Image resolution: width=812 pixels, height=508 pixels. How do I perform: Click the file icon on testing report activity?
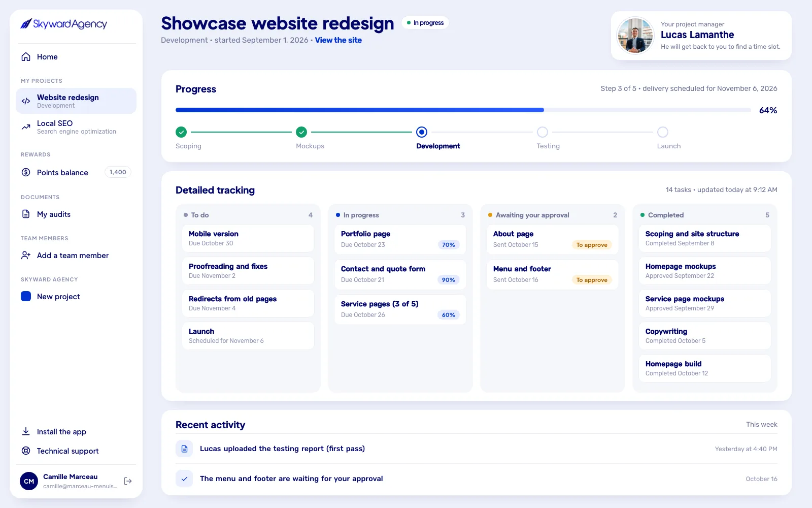click(x=184, y=449)
